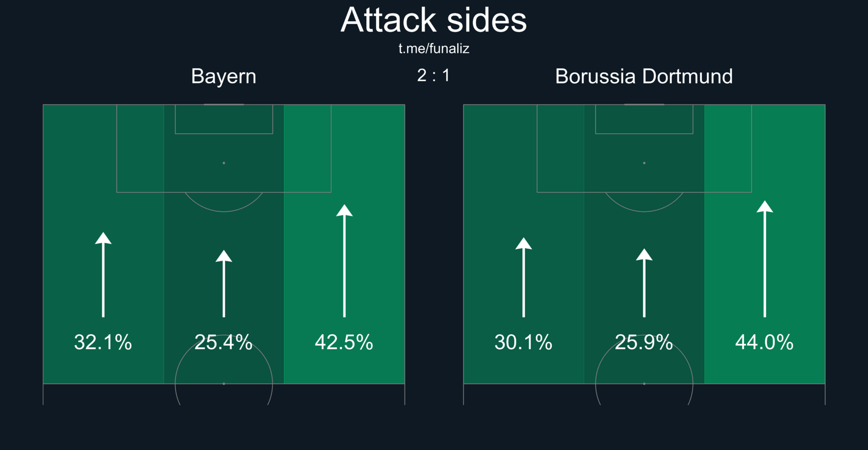Select the Bayern team name

224,76
